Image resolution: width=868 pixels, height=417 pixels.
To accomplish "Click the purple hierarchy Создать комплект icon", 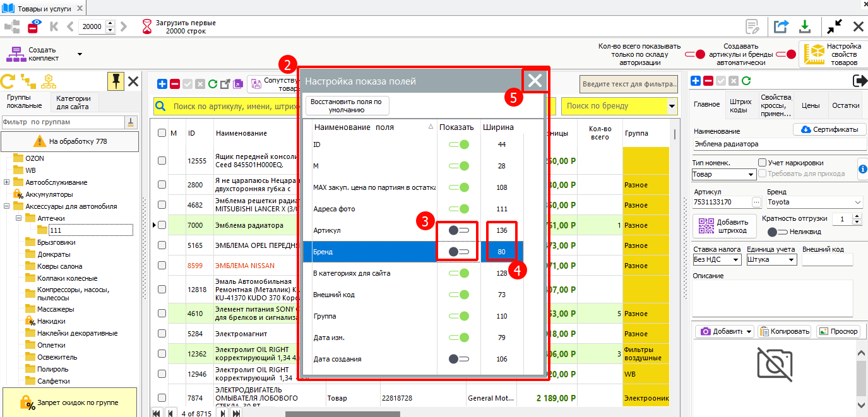I will coord(15,54).
